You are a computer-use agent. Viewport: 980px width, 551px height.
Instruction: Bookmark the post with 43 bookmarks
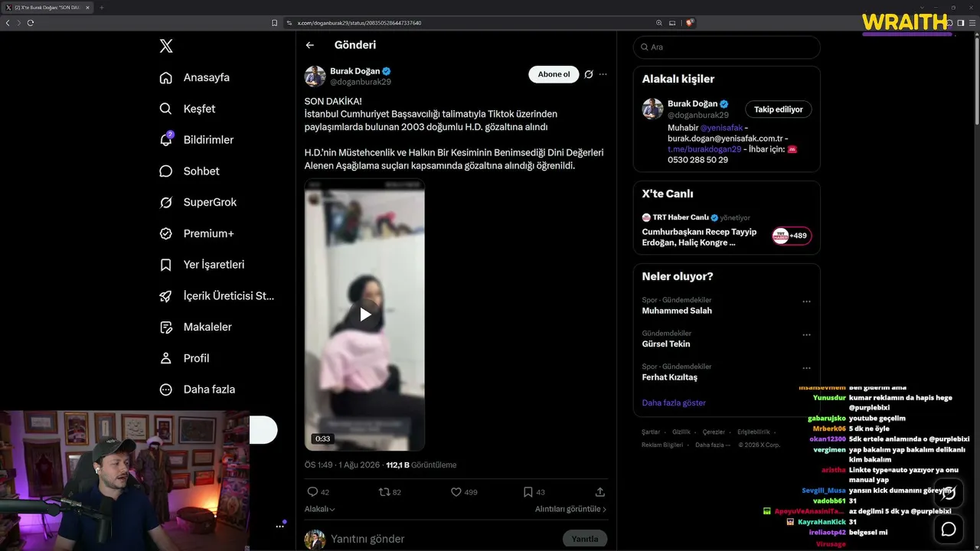pos(528,492)
